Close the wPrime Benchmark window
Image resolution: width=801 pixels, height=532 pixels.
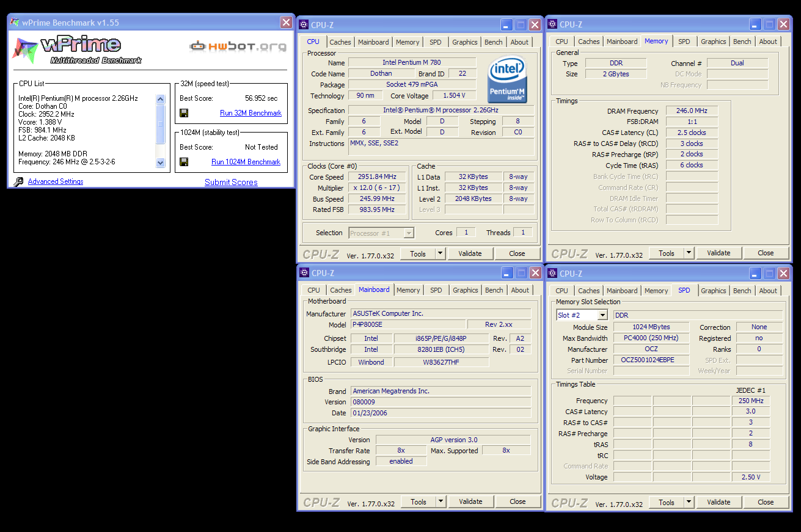[286, 23]
